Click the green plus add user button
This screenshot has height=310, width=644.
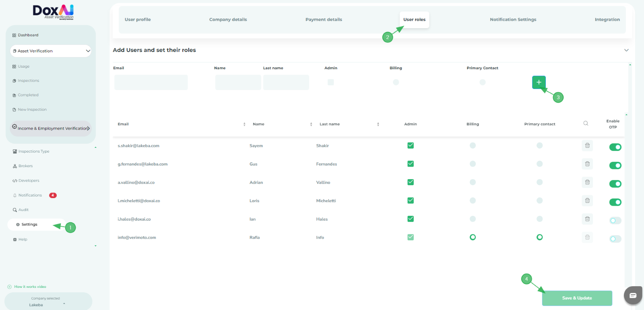pos(539,82)
